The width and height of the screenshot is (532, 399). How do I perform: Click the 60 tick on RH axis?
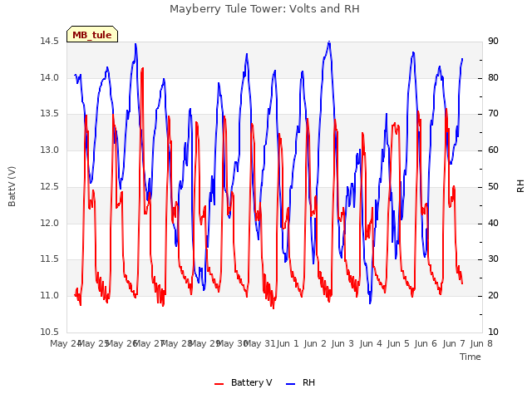click(493, 150)
